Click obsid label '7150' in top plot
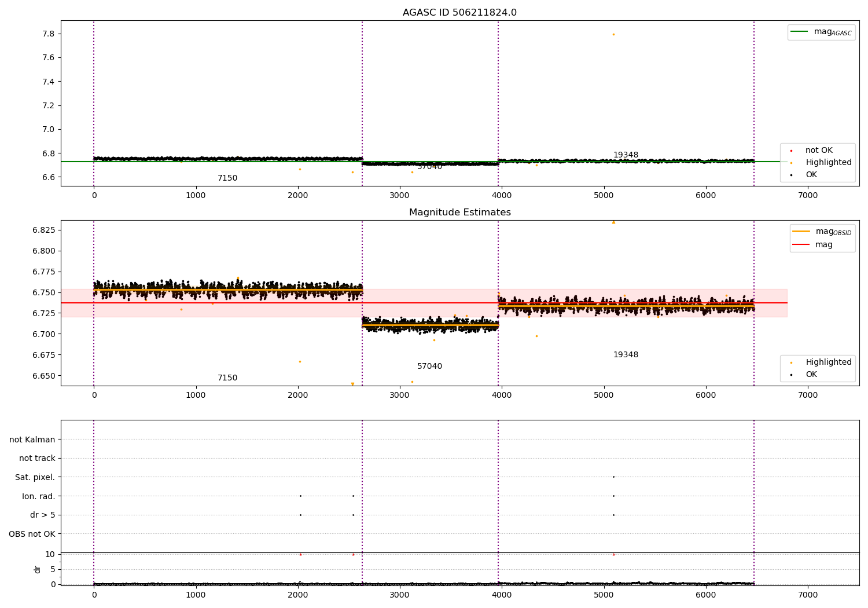The height and width of the screenshot is (608, 868). click(x=227, y=178)
